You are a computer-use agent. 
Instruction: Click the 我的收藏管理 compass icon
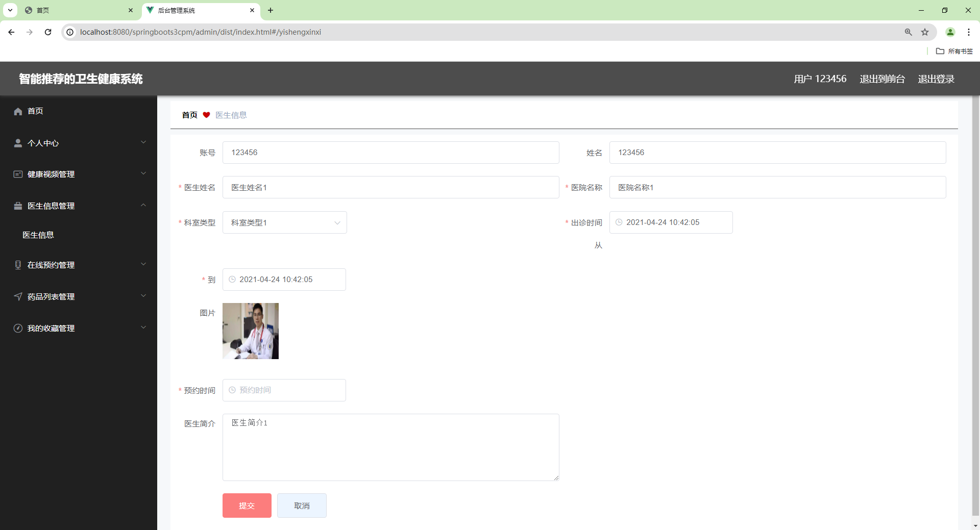click(17, 328)
